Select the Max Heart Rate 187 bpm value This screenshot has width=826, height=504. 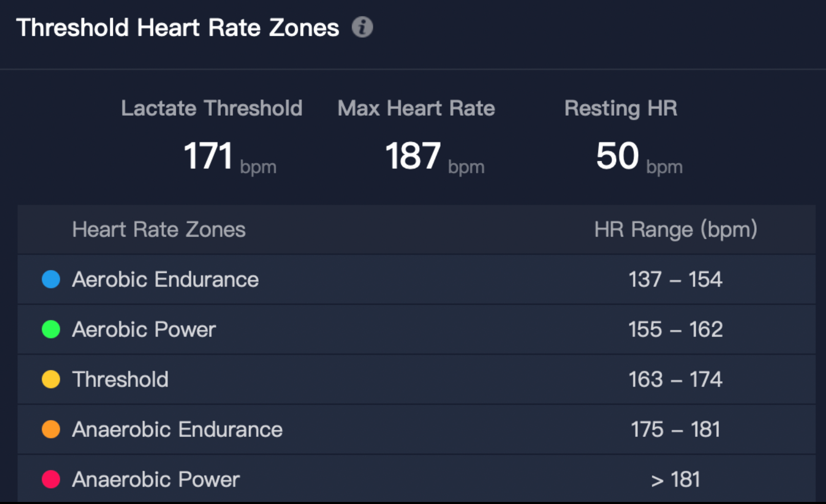point(435,156)
